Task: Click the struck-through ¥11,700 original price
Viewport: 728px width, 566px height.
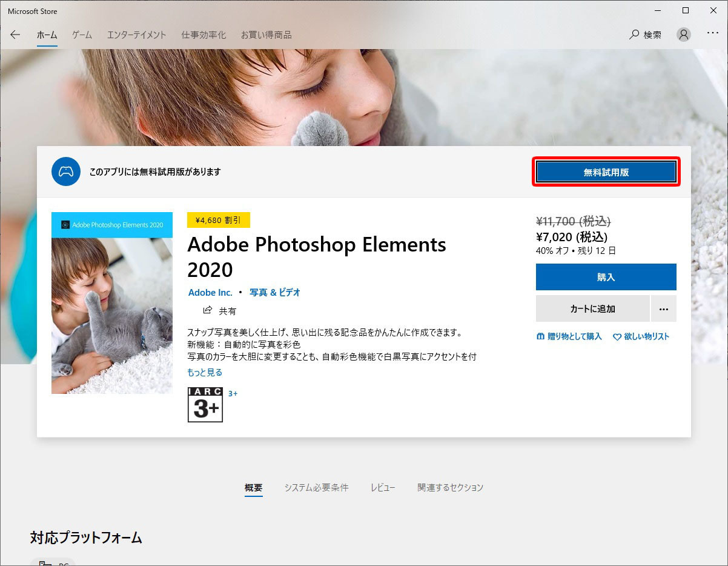Action: tap(574, 221)
